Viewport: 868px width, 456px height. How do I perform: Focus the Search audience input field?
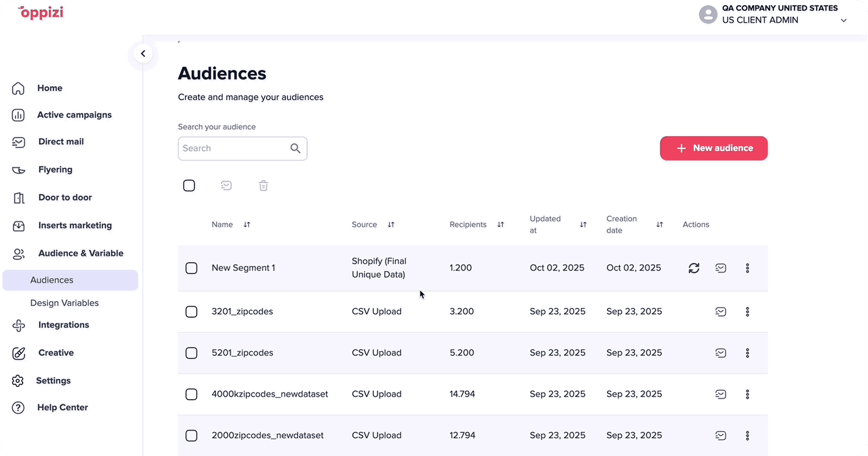click(x=242, y=149)
